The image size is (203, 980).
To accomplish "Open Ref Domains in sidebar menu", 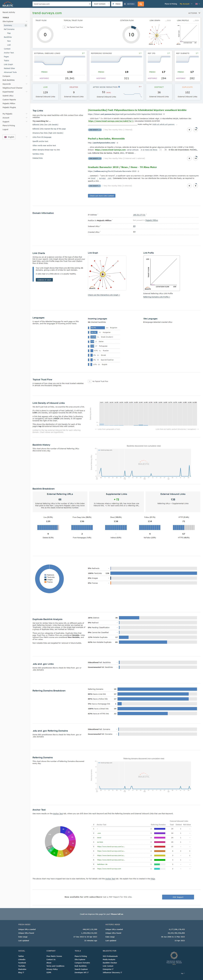I will pyautogui.click(x=9, y=29).
